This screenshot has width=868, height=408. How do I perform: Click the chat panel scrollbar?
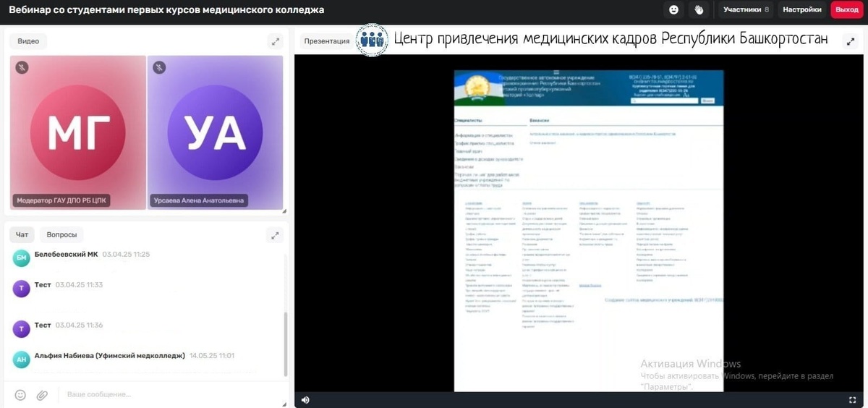tap(286, 344)
